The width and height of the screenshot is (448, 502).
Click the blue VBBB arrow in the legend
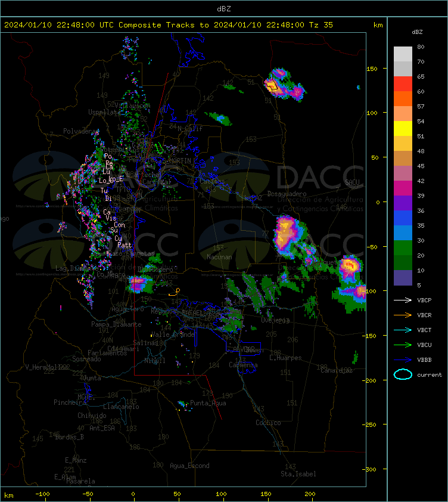point(403,360)
